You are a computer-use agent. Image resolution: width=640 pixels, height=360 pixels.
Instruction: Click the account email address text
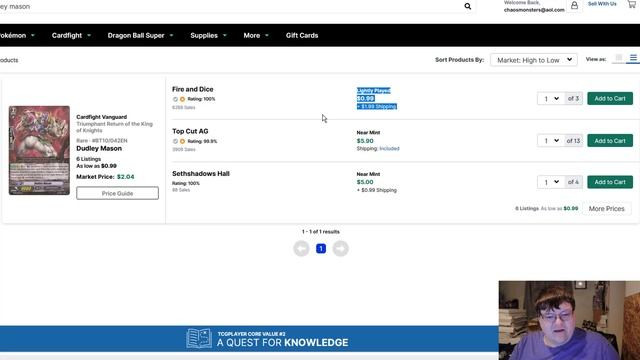[x=534, y=10]
